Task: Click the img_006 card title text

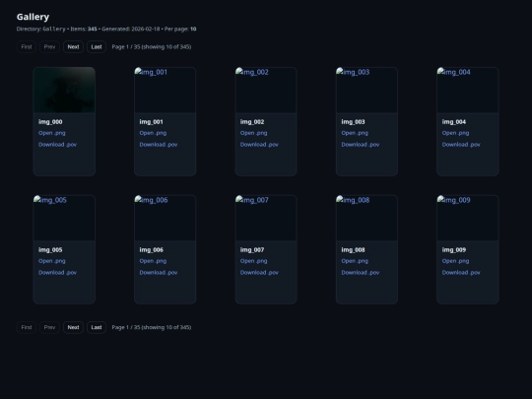Action: coord(152,249)
